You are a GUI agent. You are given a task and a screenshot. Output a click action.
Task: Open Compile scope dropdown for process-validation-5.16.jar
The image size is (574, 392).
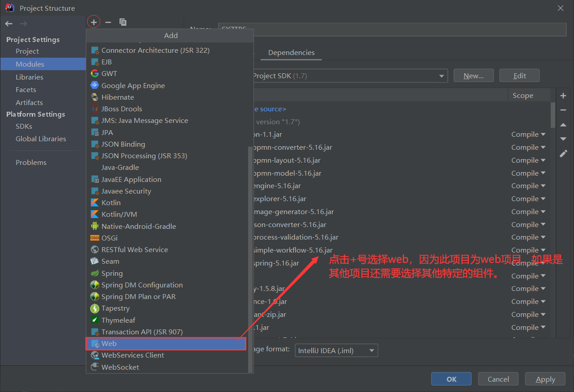pyautogui.click(x=528, y=237)
